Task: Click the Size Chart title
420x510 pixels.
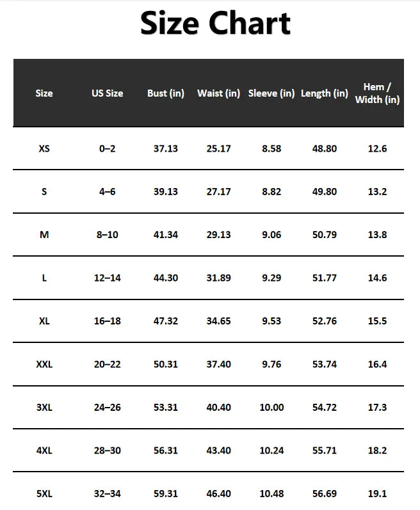Action: [x=215, y=23]
